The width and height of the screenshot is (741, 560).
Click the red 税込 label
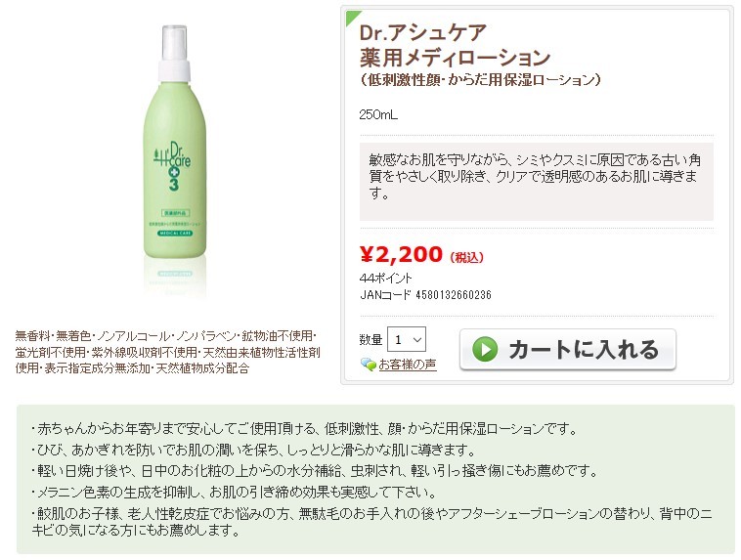coord(466,258)
